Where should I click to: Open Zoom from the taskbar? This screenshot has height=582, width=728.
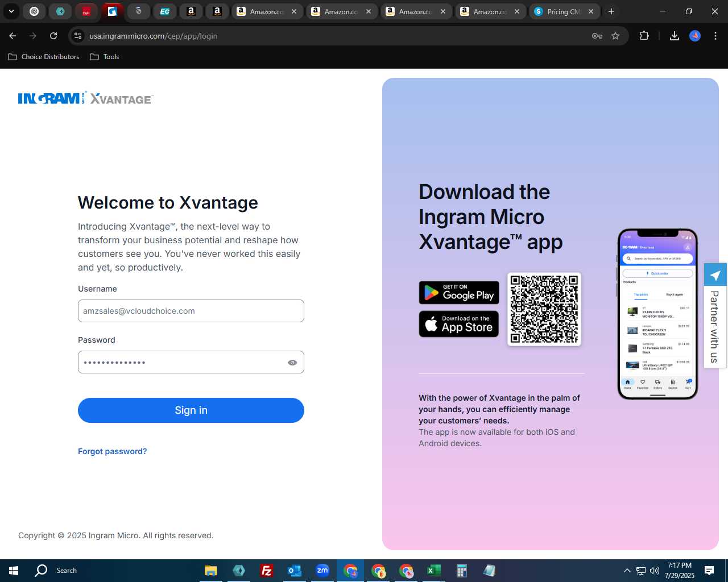point(322,571)
